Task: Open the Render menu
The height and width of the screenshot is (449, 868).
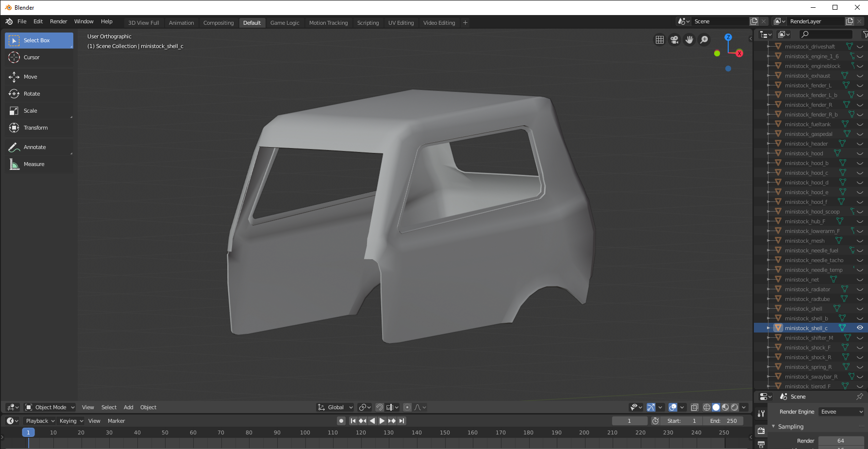Action: [x=58, y=21]
